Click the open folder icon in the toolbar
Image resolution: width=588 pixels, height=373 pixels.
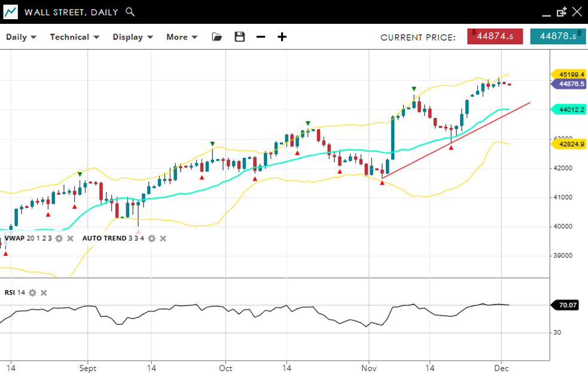pos(217,37)
